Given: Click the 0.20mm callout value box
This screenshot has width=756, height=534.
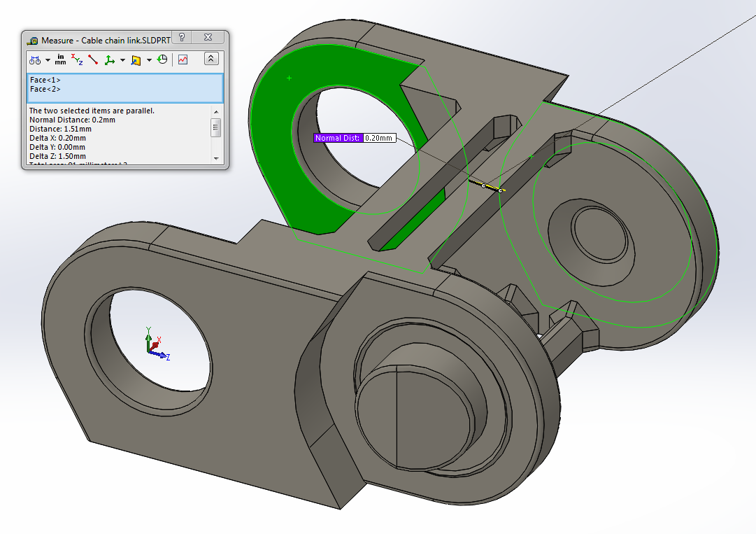Looking at the screenshot, I should coord(379,138).
